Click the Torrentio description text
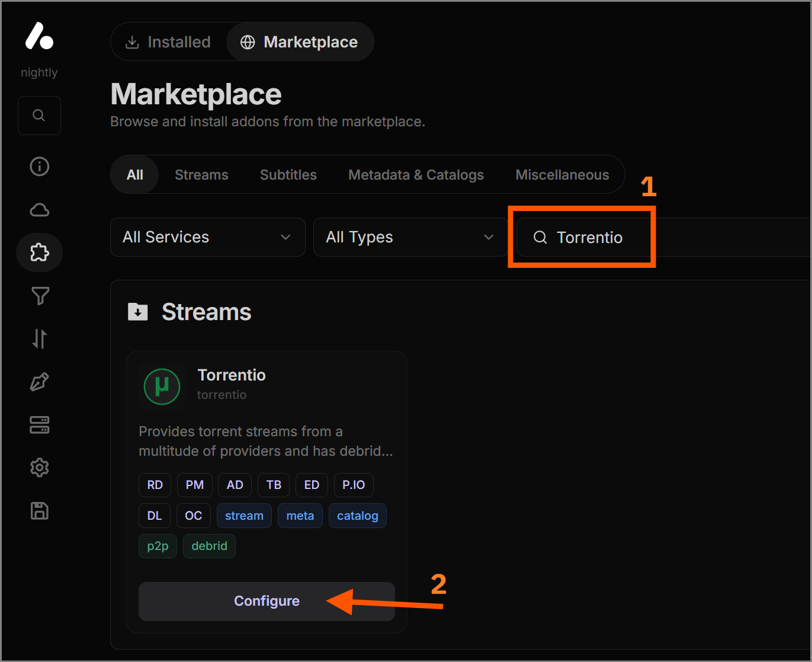Screen dimensions: 812x662 click(x=266, y=441)
